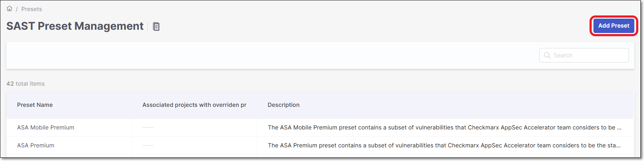Viewport: 644px width, 161px height.
Task: Click the Associated projects column header
Action: (194, 105)
